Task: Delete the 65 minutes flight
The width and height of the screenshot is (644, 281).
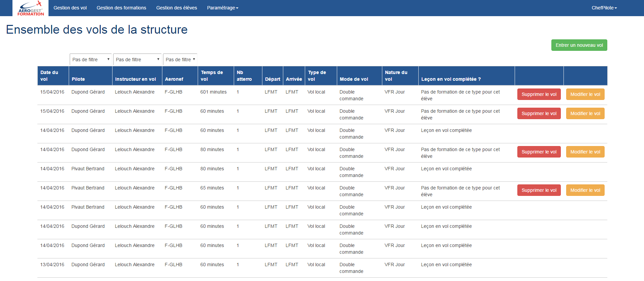Action: coord(539,190)
